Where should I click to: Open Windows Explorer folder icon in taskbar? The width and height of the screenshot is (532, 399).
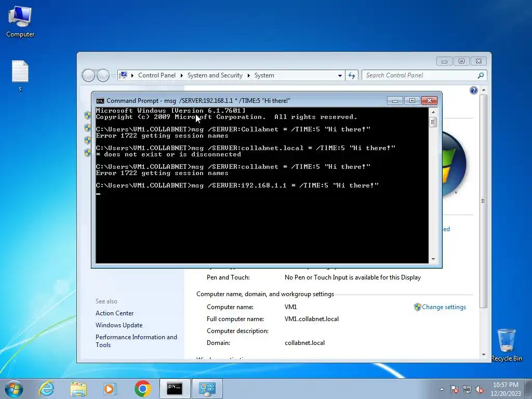click(78, 389)
